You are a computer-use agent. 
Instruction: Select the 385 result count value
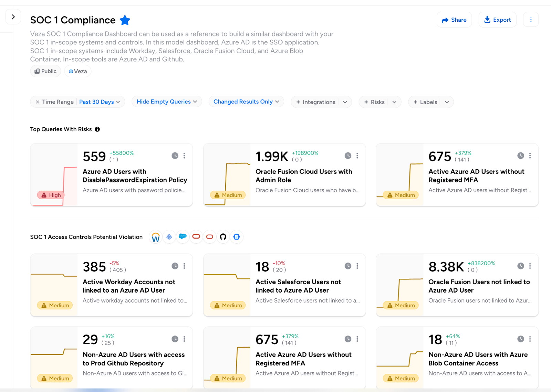[x=94, y=267]
